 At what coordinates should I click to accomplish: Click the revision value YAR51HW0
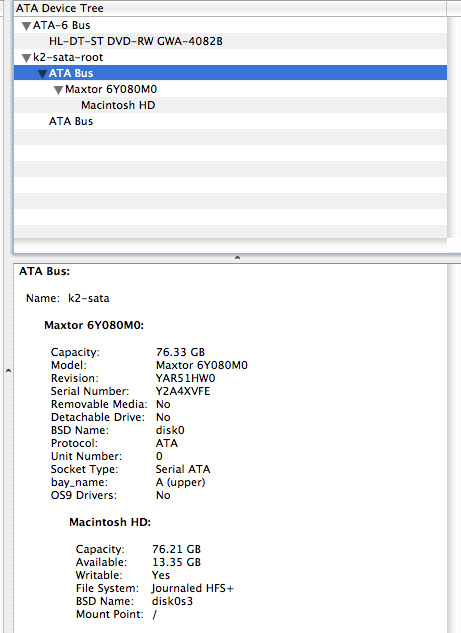[186, 378]
